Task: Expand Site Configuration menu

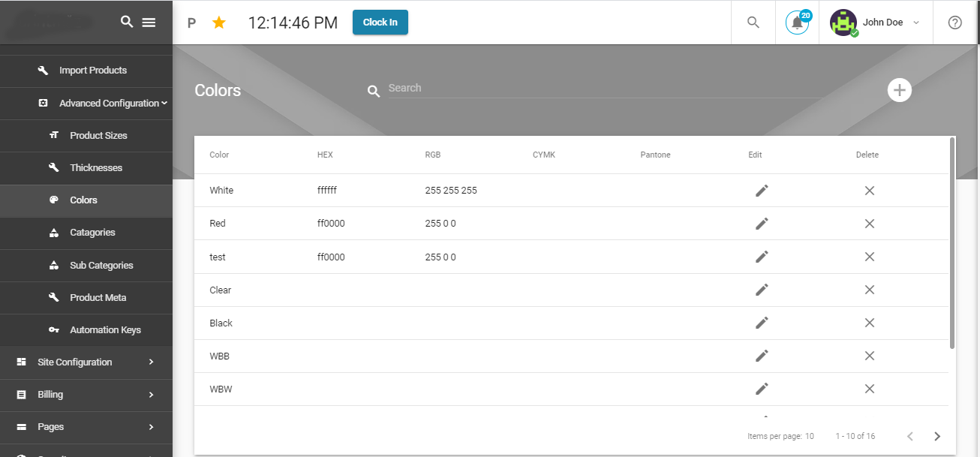Action: (151, 362)
